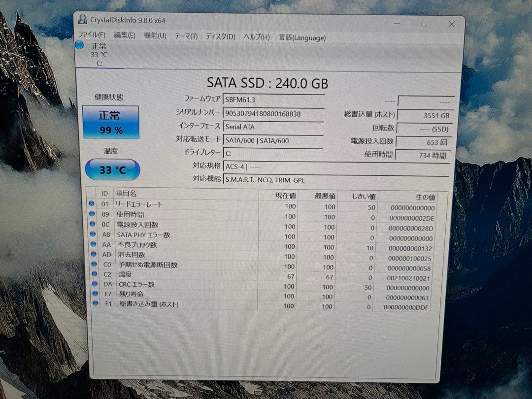Click the 正常 99 % health status button
Image resolution: width=532 pixels, height=399 pixels.
click(111, 123)
